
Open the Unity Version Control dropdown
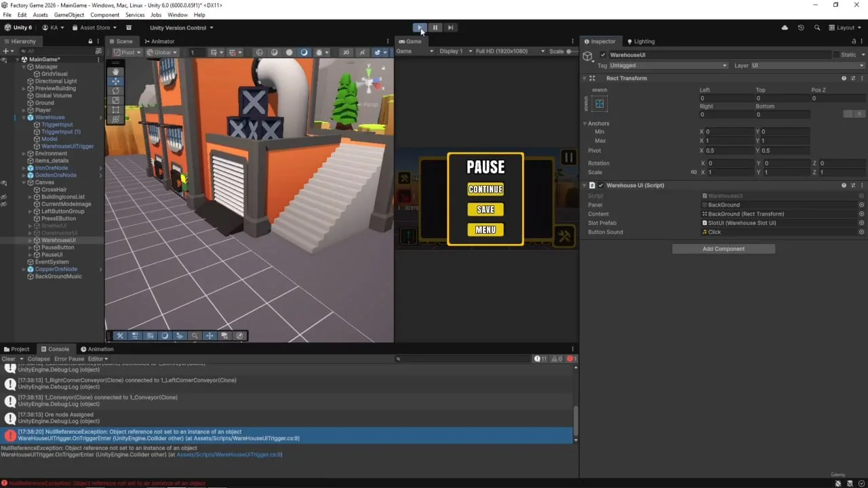(x=181, y=28)
